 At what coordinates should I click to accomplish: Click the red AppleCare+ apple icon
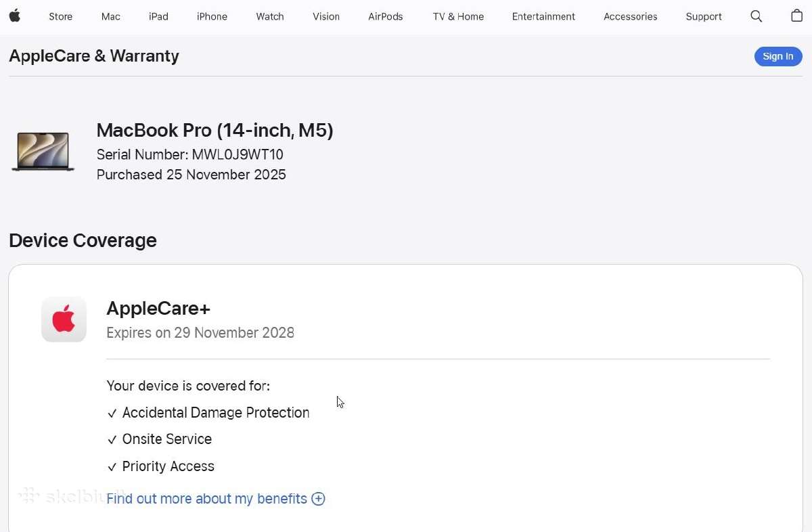point(64,319)
